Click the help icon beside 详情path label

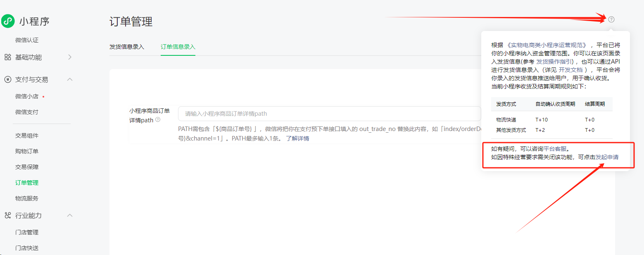coord(158,120)
